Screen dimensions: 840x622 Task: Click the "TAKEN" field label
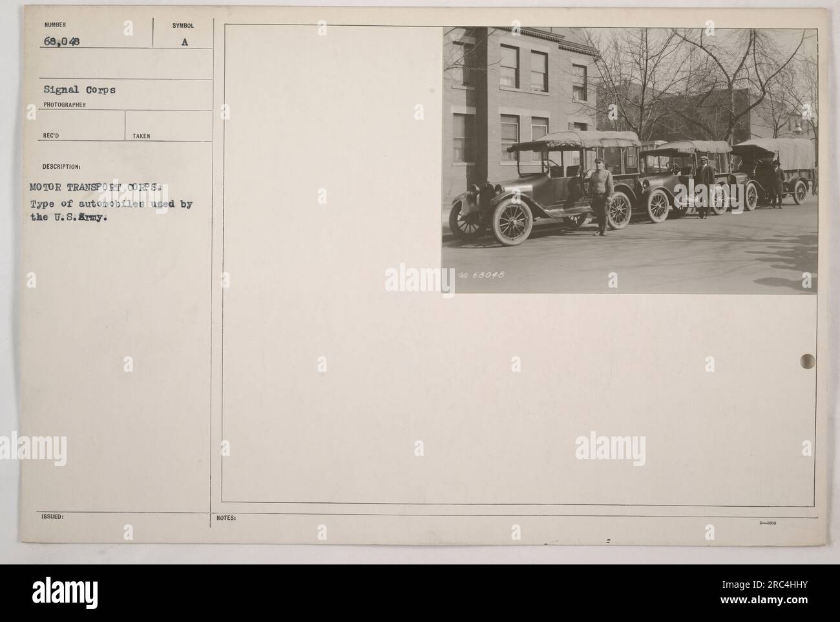click(141, 136)
